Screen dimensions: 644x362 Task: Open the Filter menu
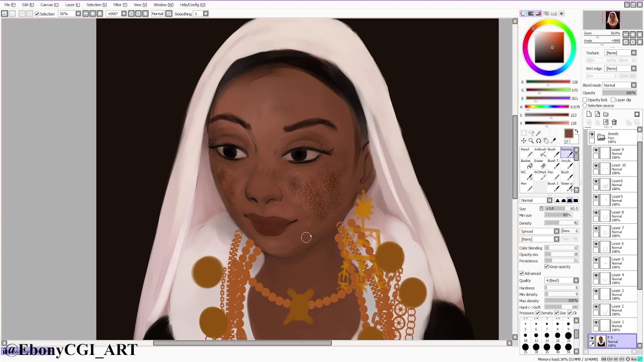pyautogui.click(x=120, y=5)
